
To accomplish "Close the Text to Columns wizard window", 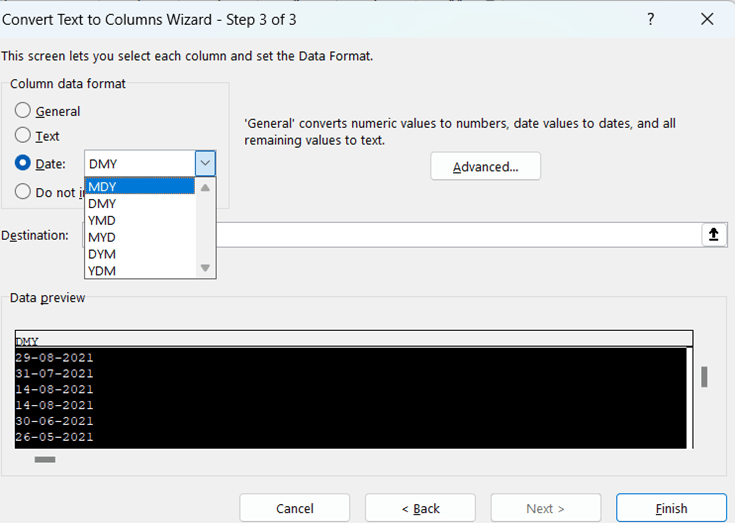I will [707, 19].
